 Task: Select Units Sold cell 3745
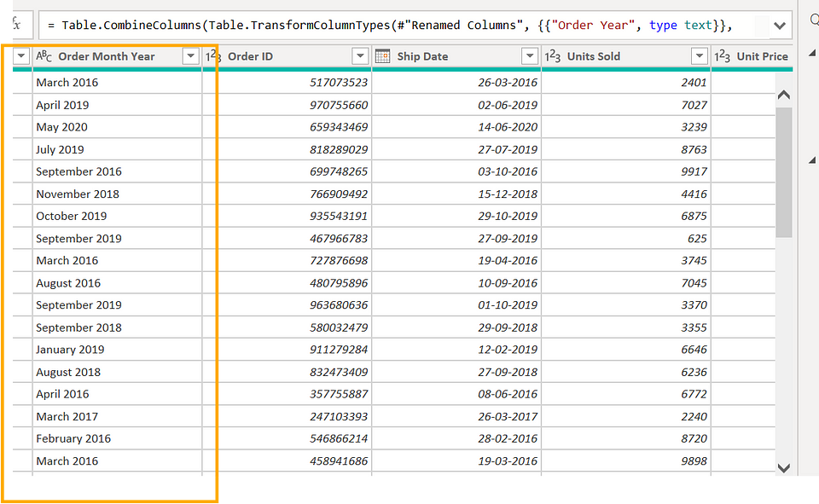pos(625,261)
